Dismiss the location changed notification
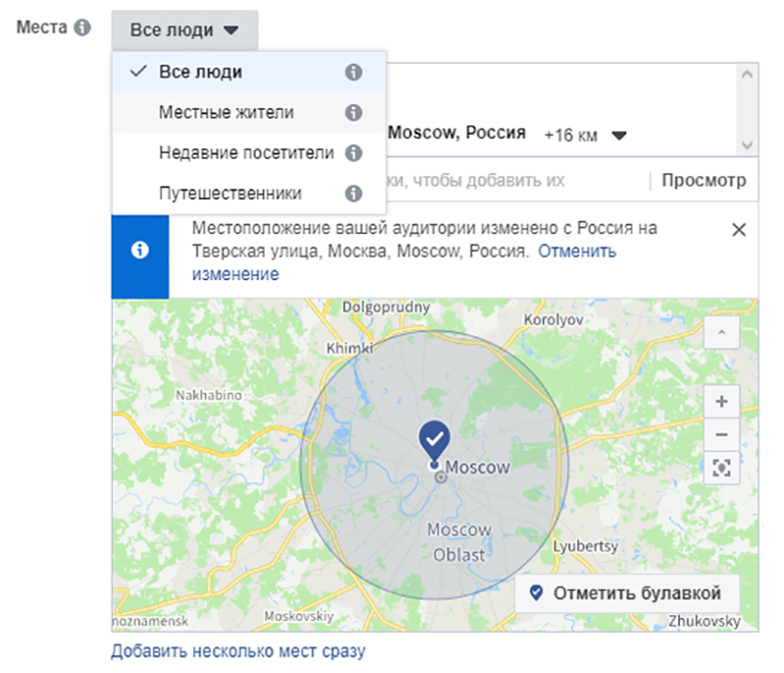 (739, 230)
